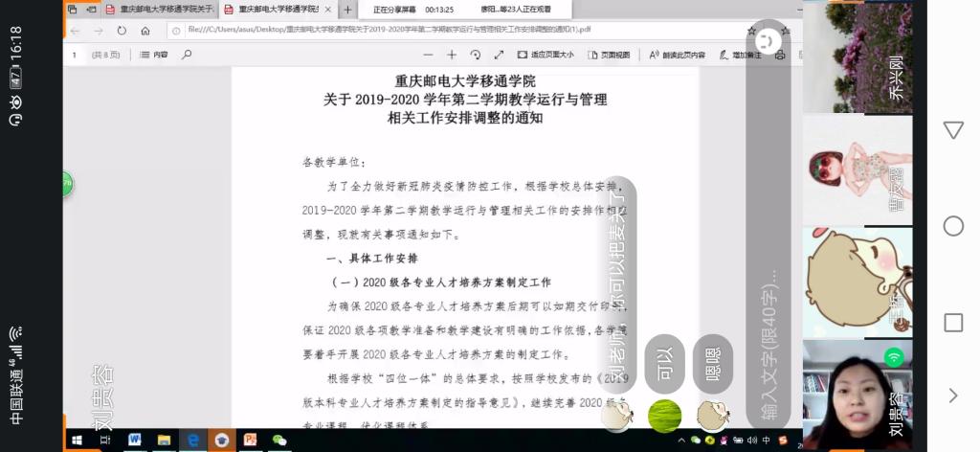The image size is (980, 452).
Task: Tap Android home circle button
Action: [x=953, y=226]
